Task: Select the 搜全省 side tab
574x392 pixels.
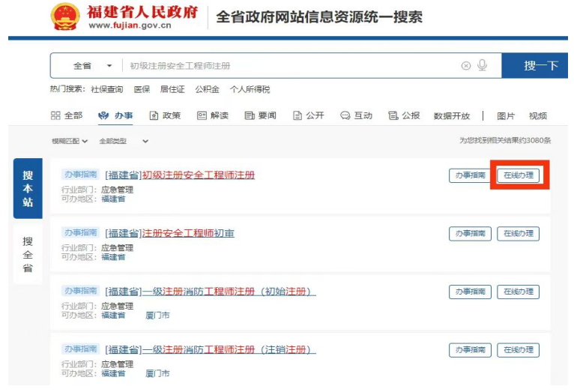Action: tap(28, 254)
